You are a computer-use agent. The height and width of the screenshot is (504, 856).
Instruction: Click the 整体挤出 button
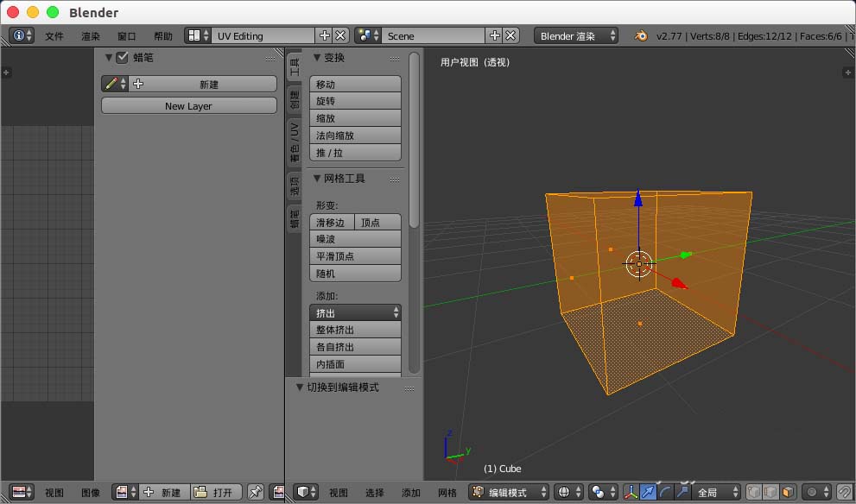pos(355,329)
